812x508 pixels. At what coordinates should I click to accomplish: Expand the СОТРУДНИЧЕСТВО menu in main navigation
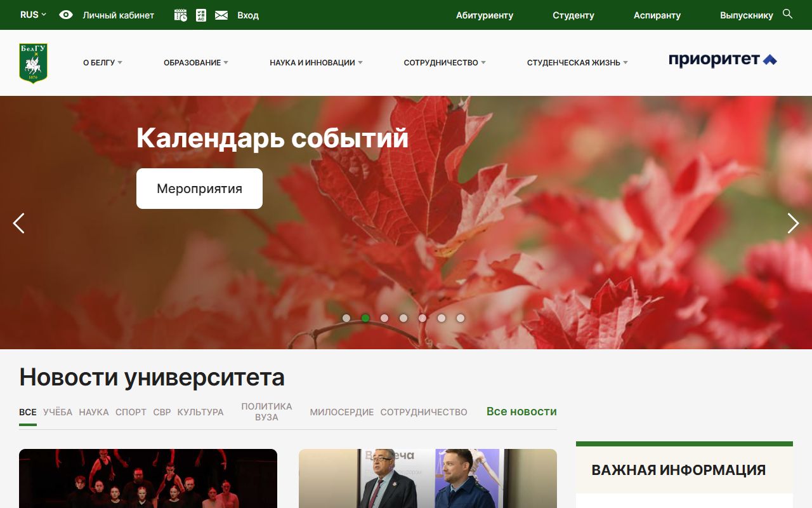[x=445, y=63]
